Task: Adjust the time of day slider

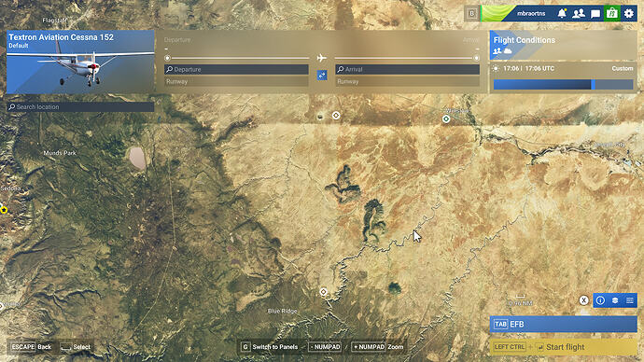Action: tap(564, 85)
